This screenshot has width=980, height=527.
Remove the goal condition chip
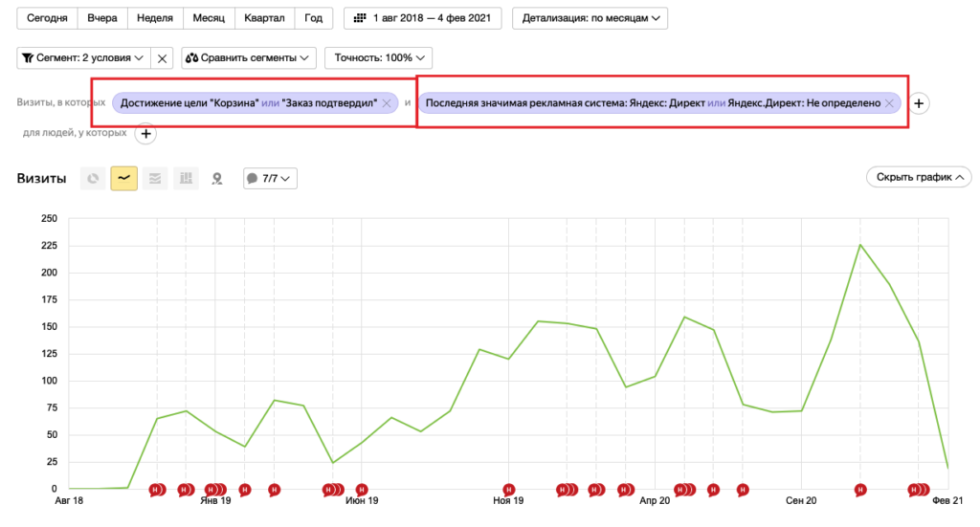[x=387, y=103]
